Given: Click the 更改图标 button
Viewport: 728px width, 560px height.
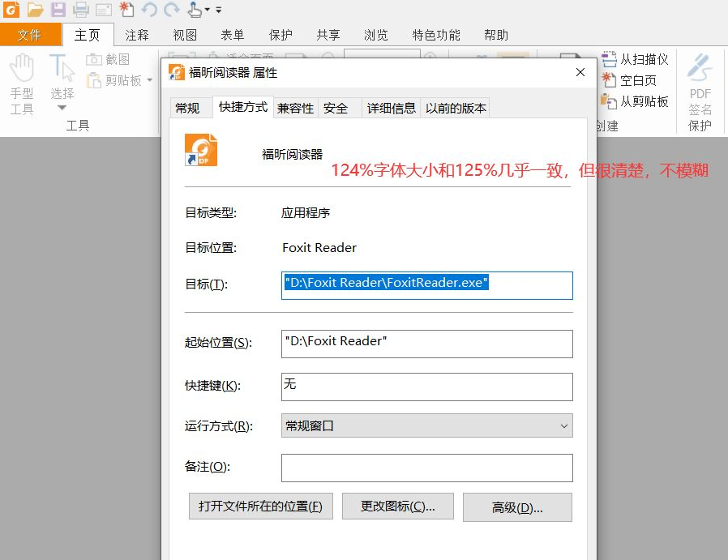Looking at the screenshot, I should 398,506.
